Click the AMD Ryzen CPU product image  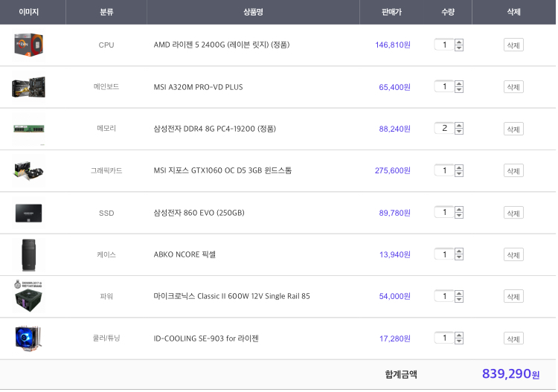pyautogui.click(x=28, y=45)
